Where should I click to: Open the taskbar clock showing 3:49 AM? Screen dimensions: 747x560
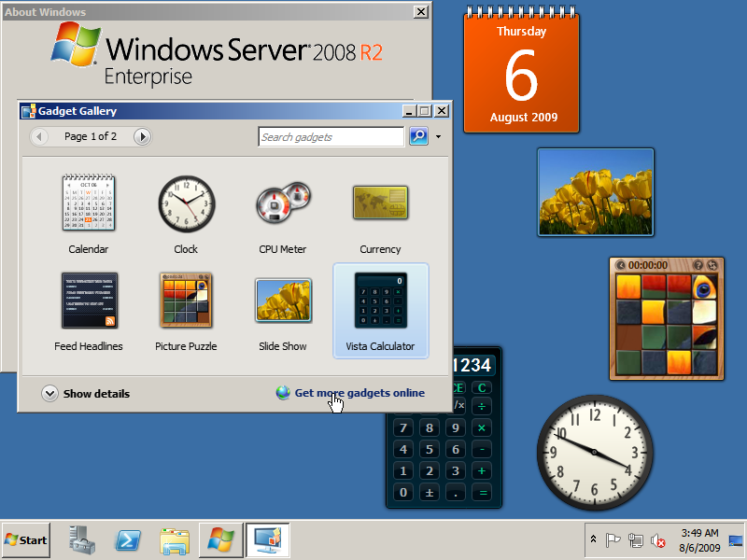click(x=699, y=540)
